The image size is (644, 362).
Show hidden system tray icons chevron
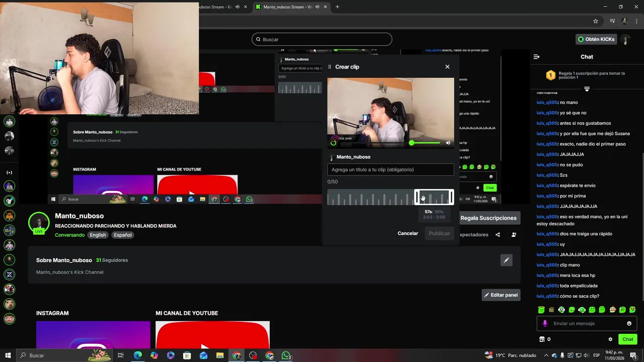(x=546, y=355)
